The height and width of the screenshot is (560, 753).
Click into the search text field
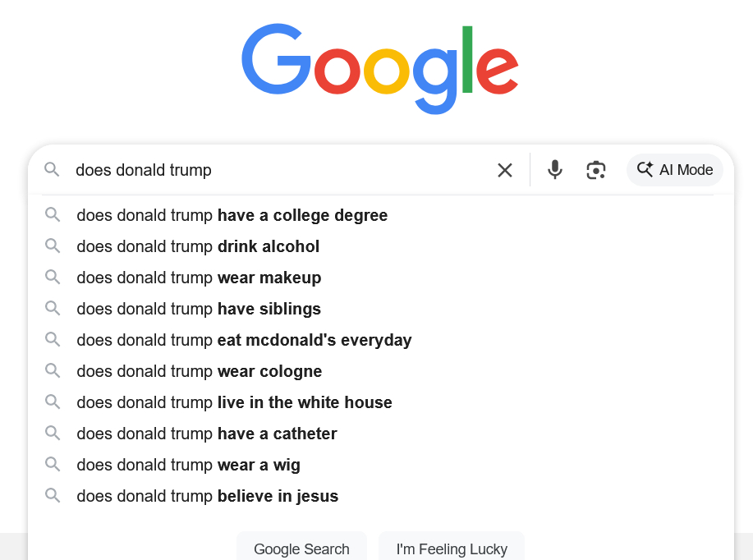[279, 170]
